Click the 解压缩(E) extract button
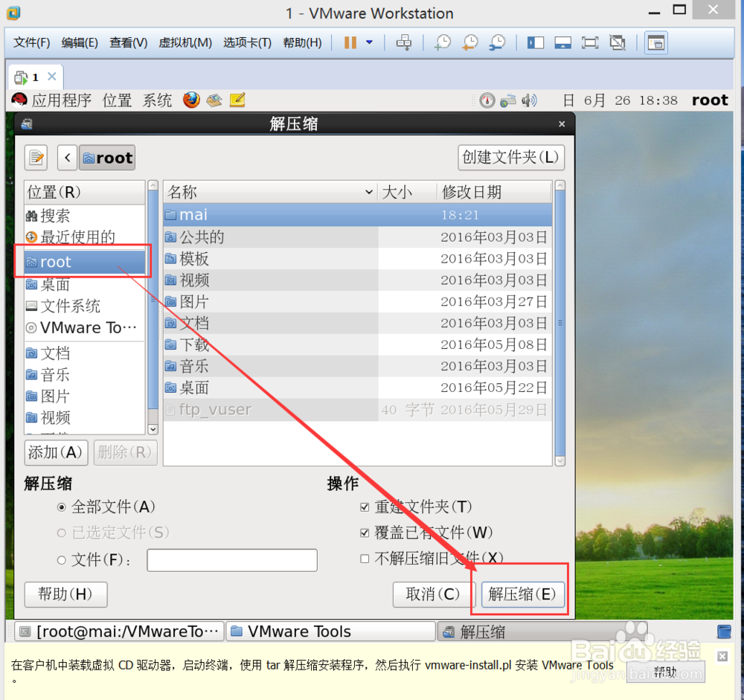744x700 pixels. (522, 594)
